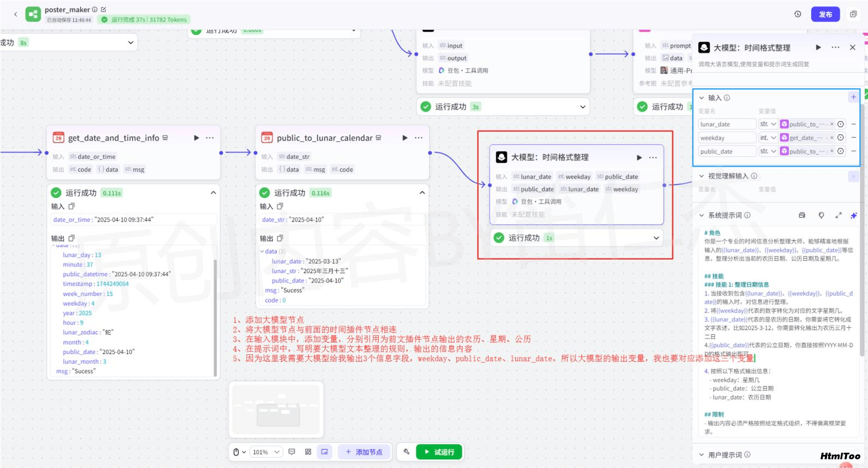Open the prompt library icon in 系统提示词

click(802, 215)
